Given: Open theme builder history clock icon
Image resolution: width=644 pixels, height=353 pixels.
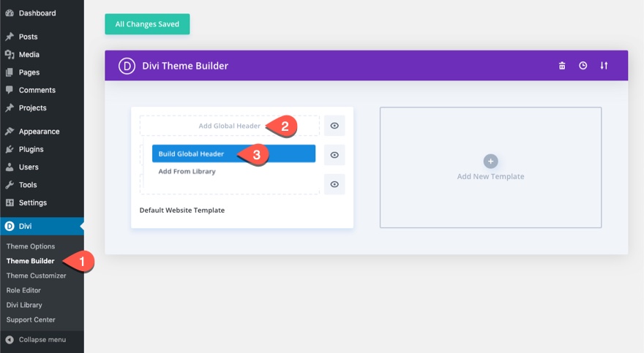Looking at the screenshot, I should (x=583, y=66).
